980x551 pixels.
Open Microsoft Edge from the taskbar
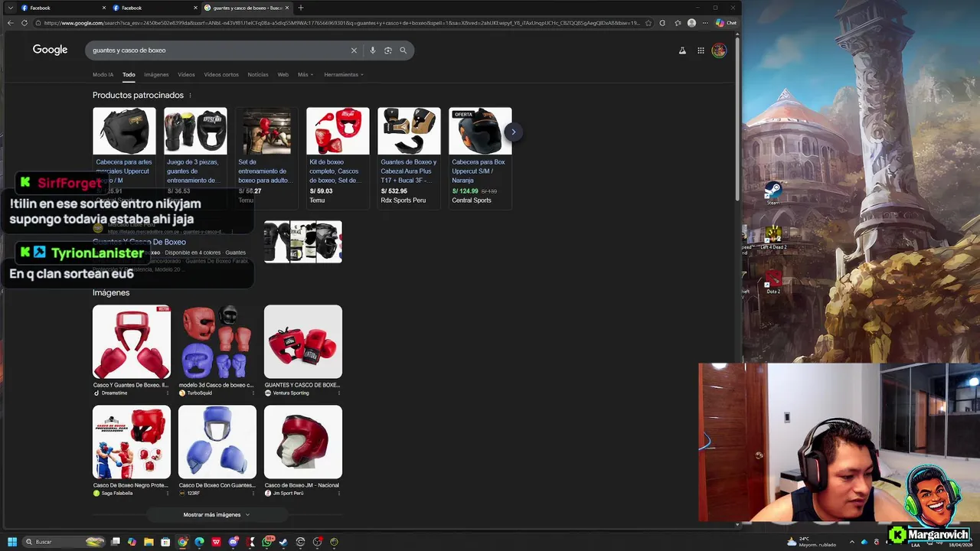[199, 542]
